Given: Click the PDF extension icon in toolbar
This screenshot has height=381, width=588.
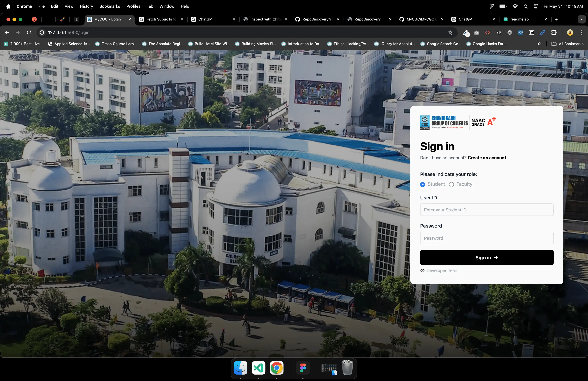Looking at the screenshot, I should pyautogui.click(x=521, y=32).
